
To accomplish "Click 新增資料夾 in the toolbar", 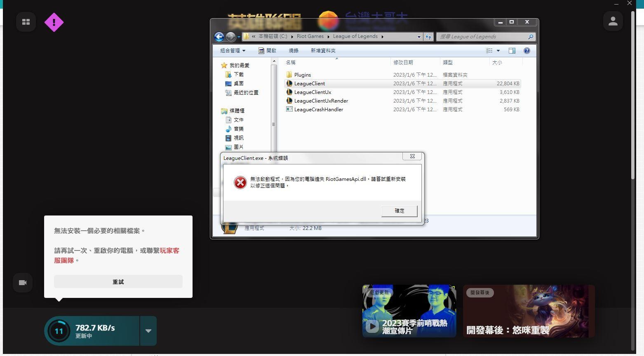I will tap(323, 51).
